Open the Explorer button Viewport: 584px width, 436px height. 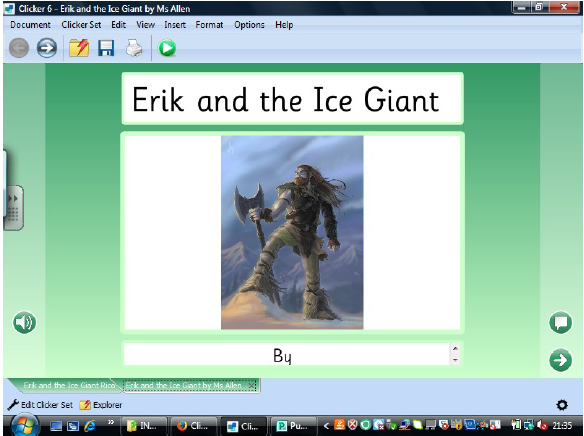pos(101,405)
